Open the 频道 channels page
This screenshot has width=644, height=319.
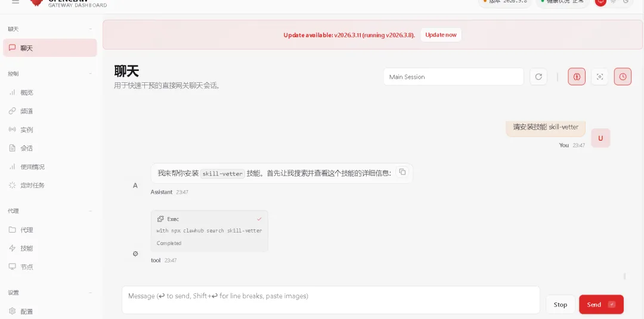49,111
